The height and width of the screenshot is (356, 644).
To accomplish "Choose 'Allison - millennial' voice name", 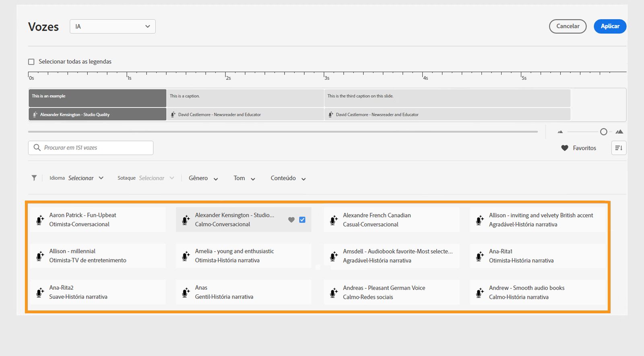I will [x=72, y=251].
